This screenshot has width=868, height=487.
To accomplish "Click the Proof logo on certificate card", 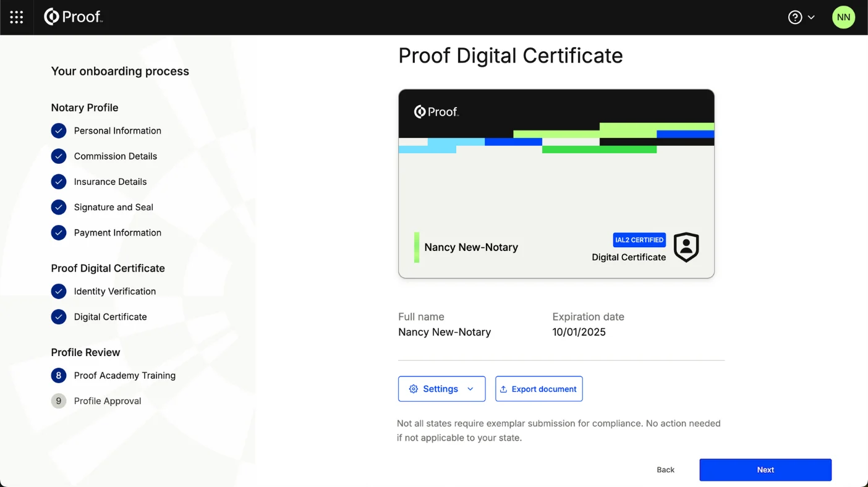I will (436, 112).
